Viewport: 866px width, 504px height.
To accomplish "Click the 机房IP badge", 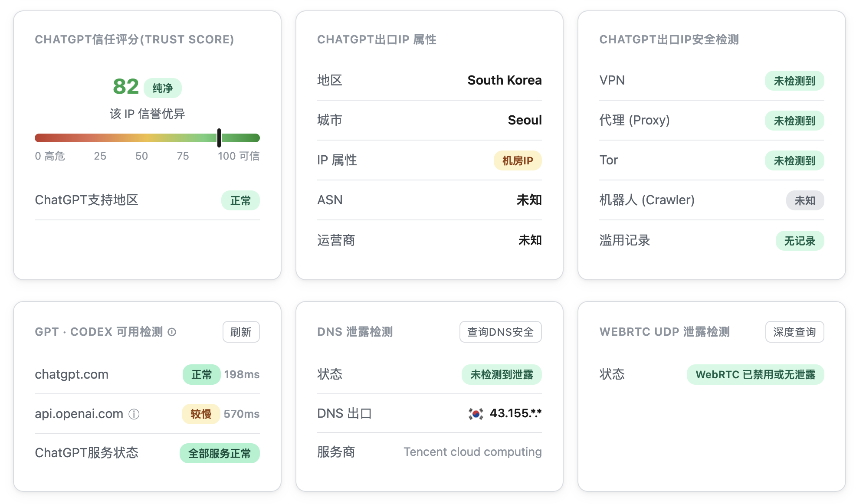I will point(518,160).
